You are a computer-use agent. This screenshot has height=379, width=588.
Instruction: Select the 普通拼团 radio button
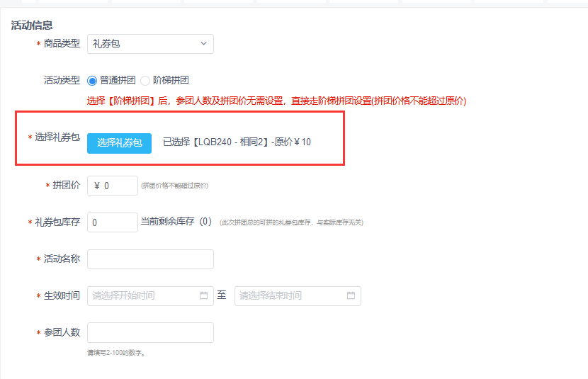coord(92,81)
